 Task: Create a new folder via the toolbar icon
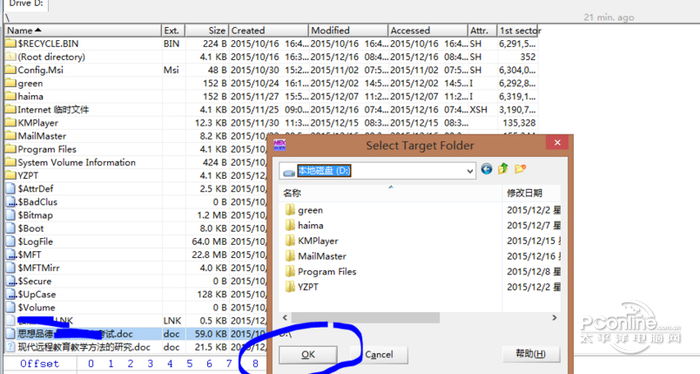coord(520,169)
